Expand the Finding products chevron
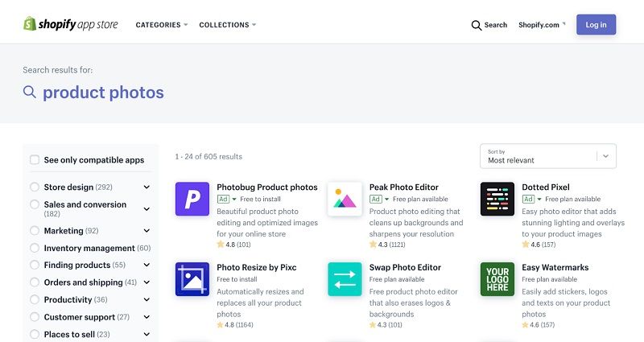Viewport: 644px width, 342px height. pos(147,266)
